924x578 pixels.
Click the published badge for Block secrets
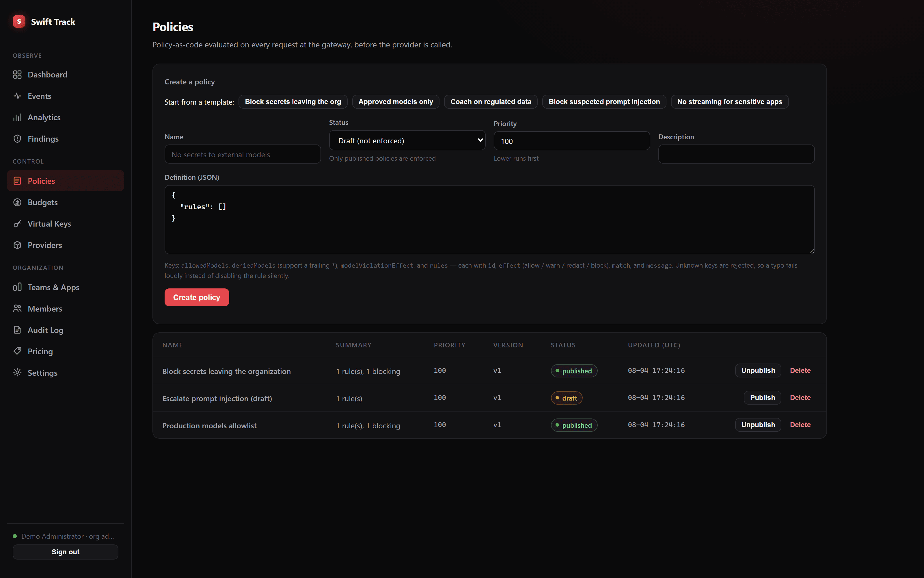pos(574,371)
